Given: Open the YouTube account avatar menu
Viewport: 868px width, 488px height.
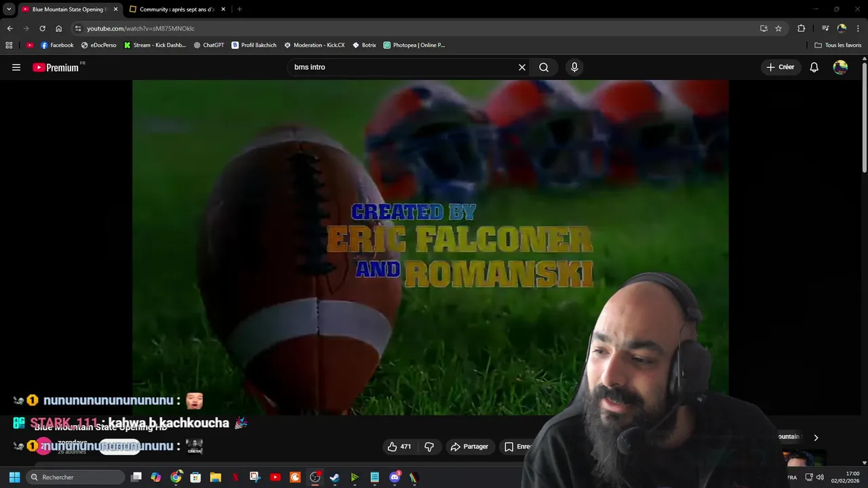Looking at the screenshot, I should (x=840, y=67).
